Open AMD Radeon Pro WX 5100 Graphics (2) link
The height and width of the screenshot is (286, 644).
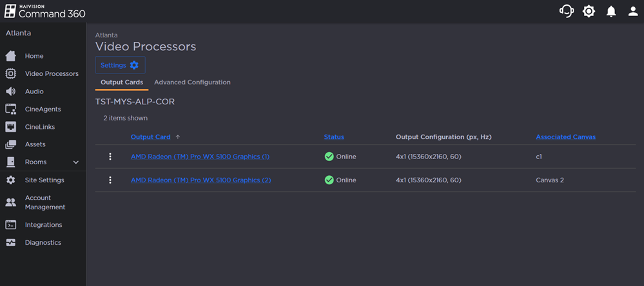coord(200,180)
